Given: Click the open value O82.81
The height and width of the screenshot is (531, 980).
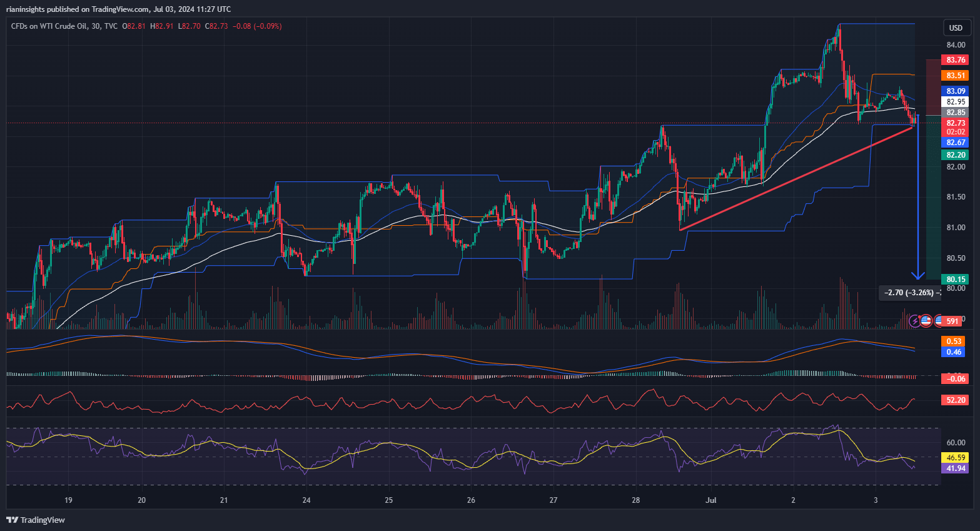Looking at the screenshot, I should pos(134,26).
